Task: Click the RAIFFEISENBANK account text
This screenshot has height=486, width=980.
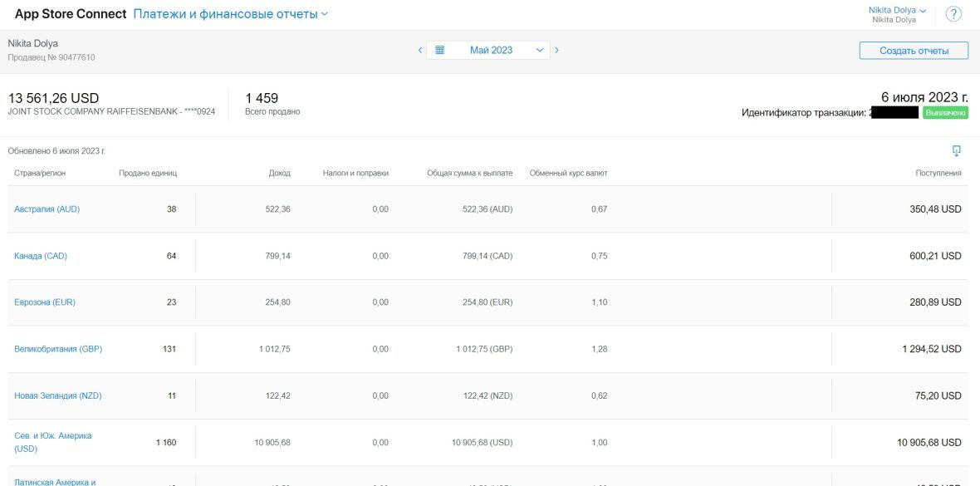Action: point(112,112)
